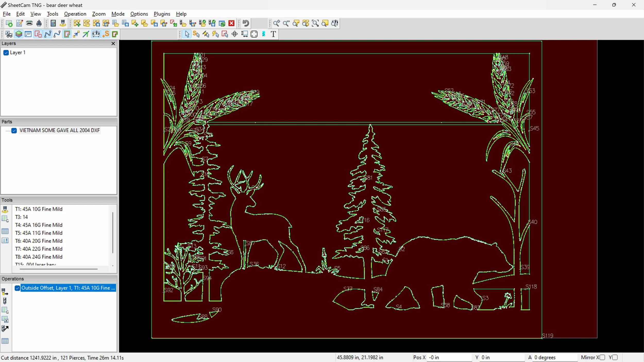Enable the Mirror X checkbox
The image size is (644, 362).
[x=602, y=357]
